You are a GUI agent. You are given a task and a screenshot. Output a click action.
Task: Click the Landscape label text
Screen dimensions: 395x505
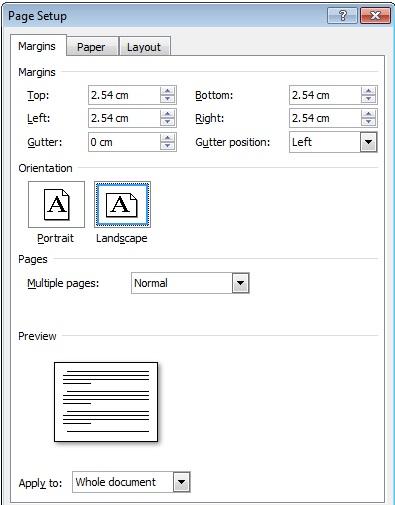pos(122,239)
